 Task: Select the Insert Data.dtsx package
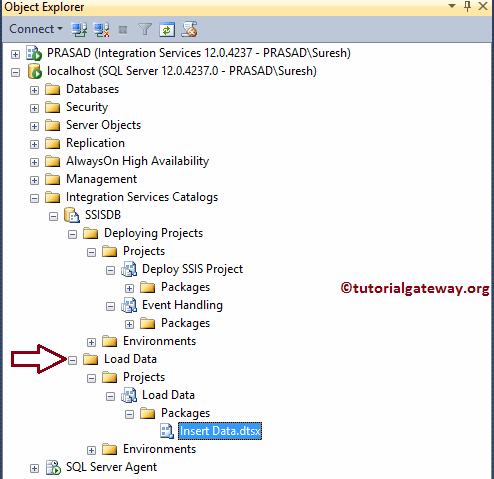pyautogui.click(x=220, y=431)
